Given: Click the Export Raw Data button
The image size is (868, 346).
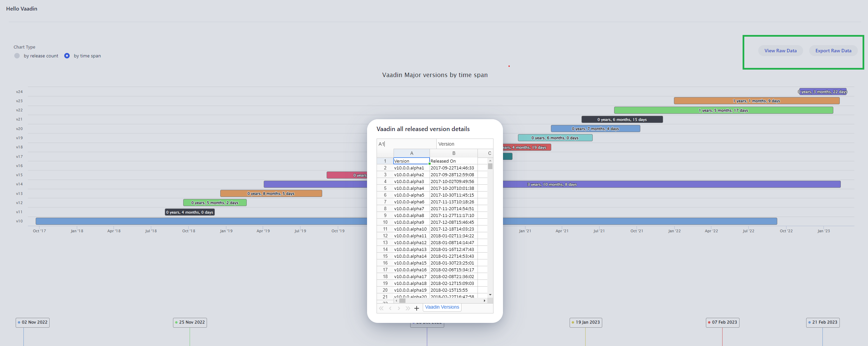Looking at the screenshot, I should tap(833, 51).
